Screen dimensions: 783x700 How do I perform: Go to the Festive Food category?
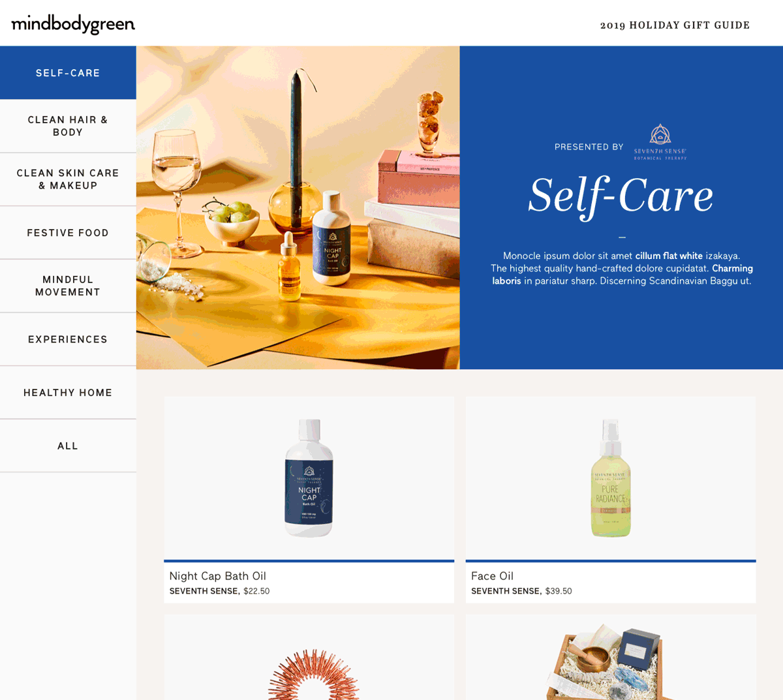tap(68, 233)
